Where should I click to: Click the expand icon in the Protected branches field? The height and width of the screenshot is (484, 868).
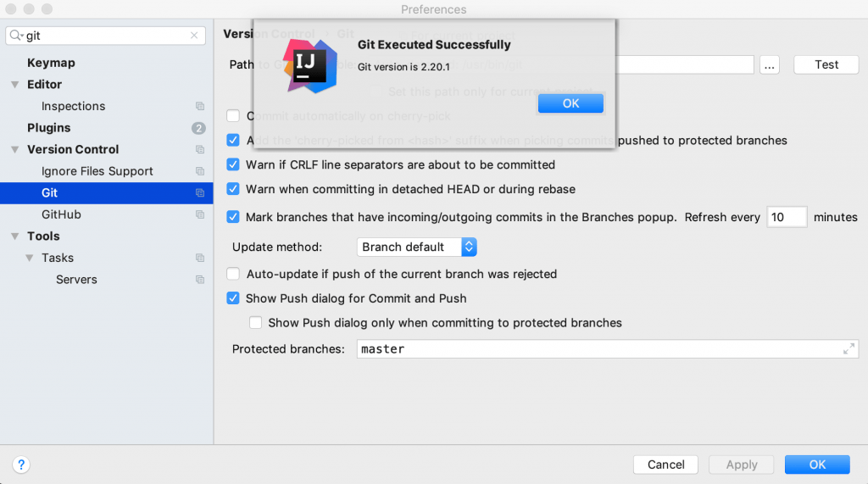[x=849, y=349]
